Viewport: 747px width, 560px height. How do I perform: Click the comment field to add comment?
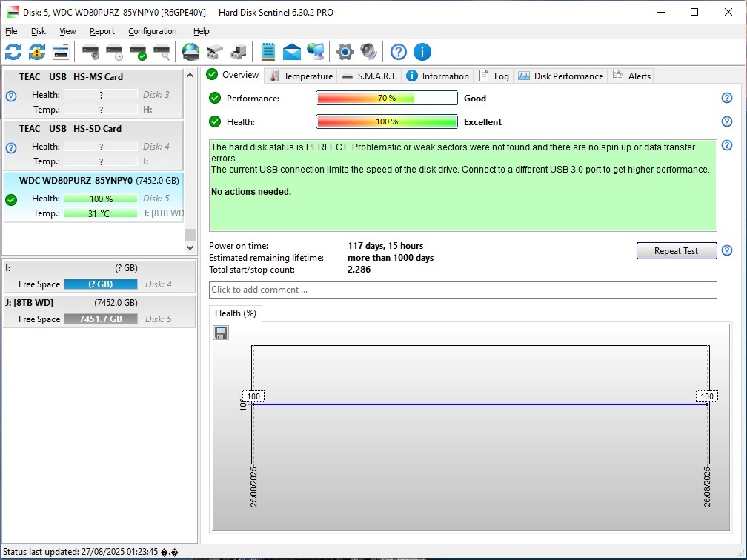462,290
